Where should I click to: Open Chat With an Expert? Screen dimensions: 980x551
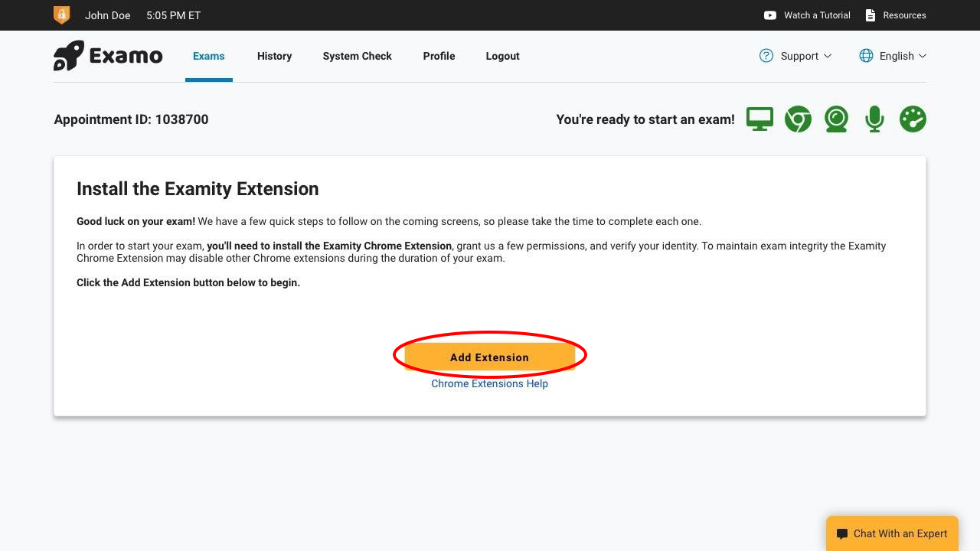coord(892,533)
